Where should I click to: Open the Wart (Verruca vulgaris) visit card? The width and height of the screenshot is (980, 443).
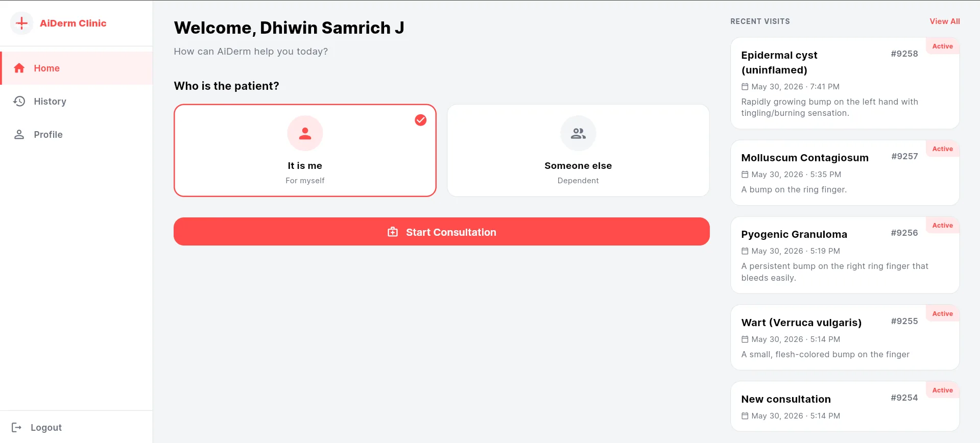tap(845, 337)
